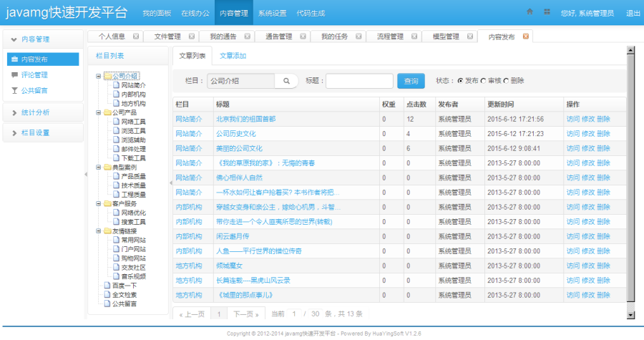Click the vertical scrollbar down arrow

click(631, 315)
